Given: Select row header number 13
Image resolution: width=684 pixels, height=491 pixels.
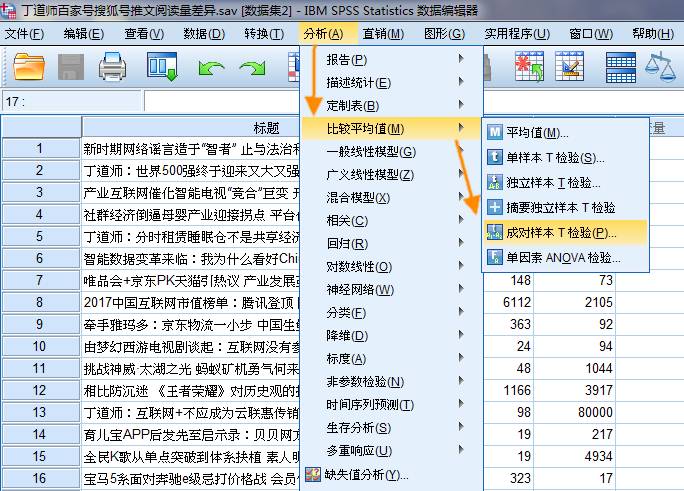Looking at the screenshot, I should 41,412.
